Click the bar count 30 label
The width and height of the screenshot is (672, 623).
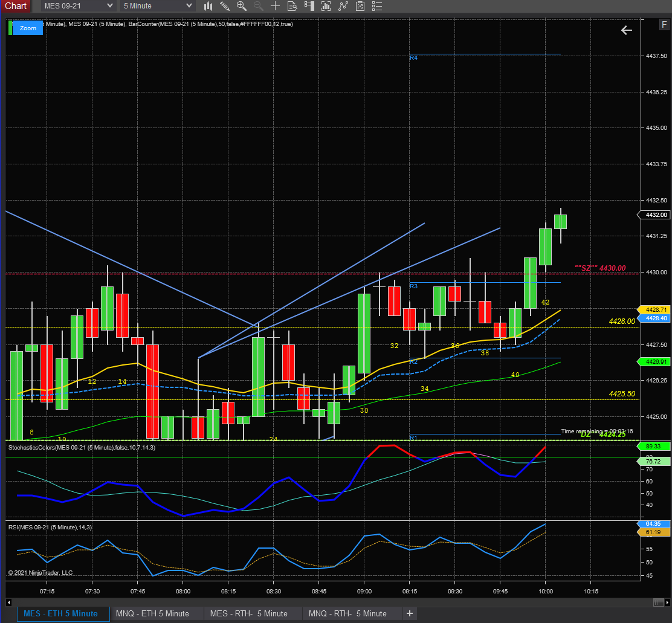click(364, 410)
